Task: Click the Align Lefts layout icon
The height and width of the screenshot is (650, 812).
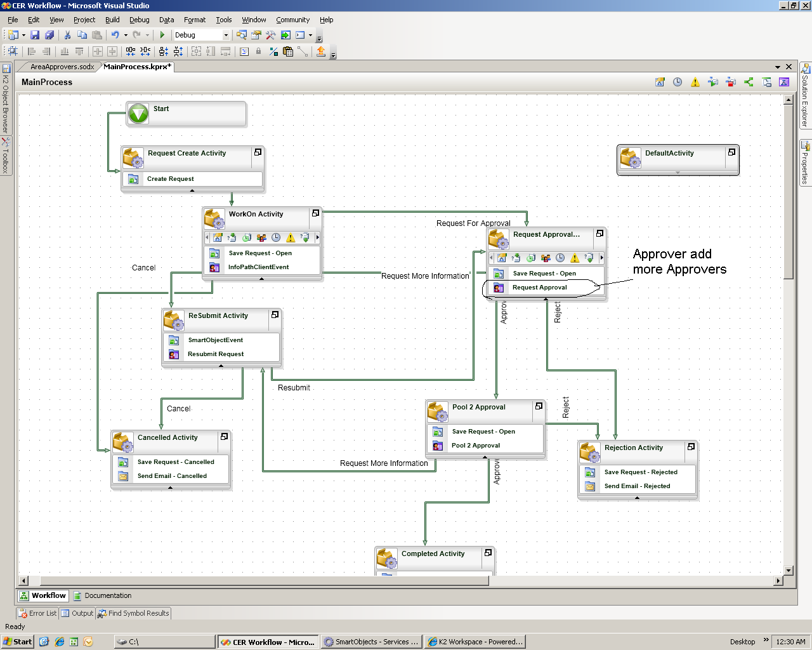Action: point(31,51)
